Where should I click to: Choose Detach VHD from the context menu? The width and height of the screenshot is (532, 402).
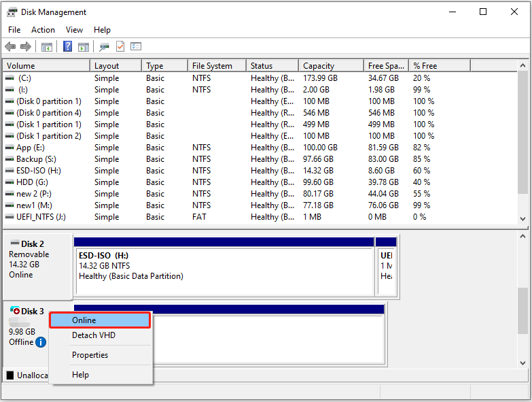[x=101, y=335]
